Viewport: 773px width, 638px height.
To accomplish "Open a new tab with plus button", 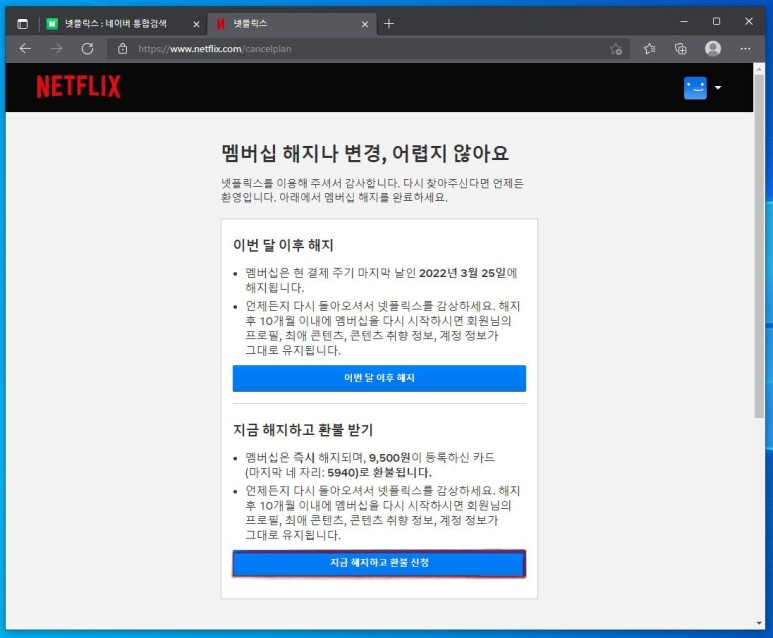I will [x=389, y=24].
